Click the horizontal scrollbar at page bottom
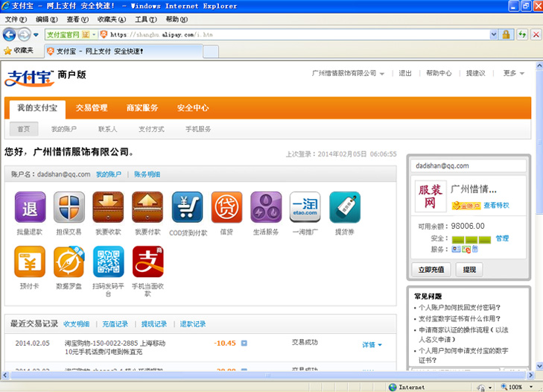 coord(267,375)
